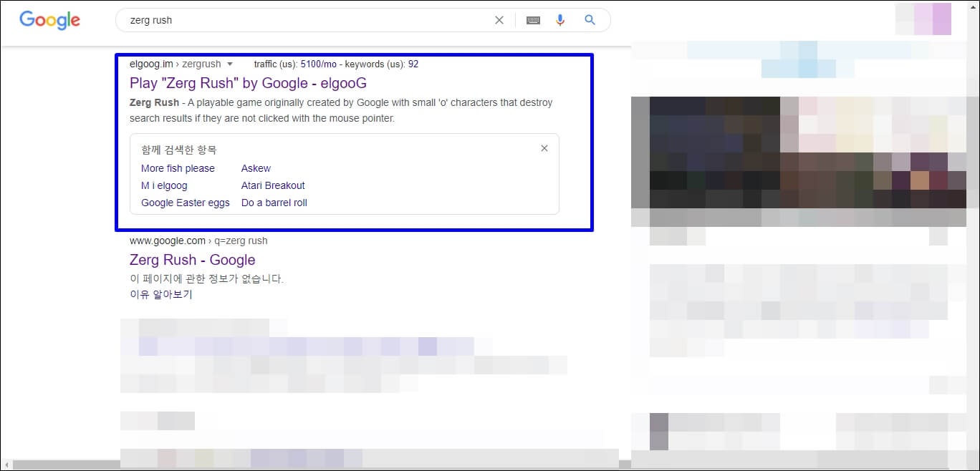Click '이유 알아보기' link
This screenshot has height=471, width=980.
pos(161,294)
